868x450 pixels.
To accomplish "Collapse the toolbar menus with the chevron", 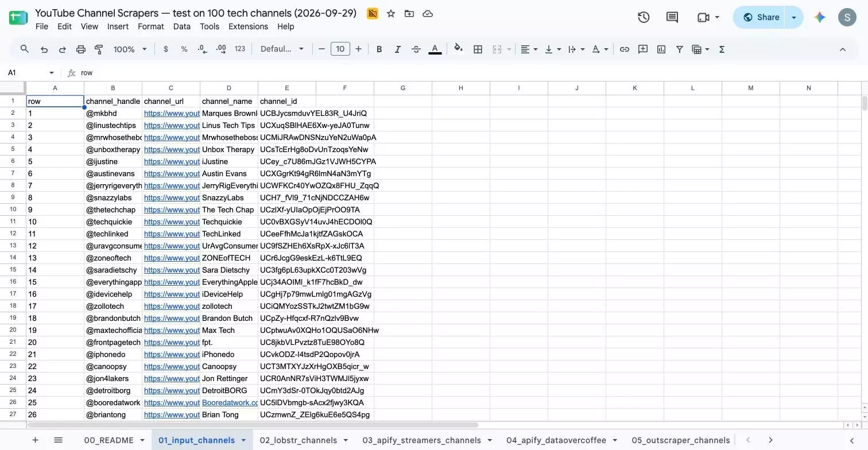I will [x=843, y=49].
